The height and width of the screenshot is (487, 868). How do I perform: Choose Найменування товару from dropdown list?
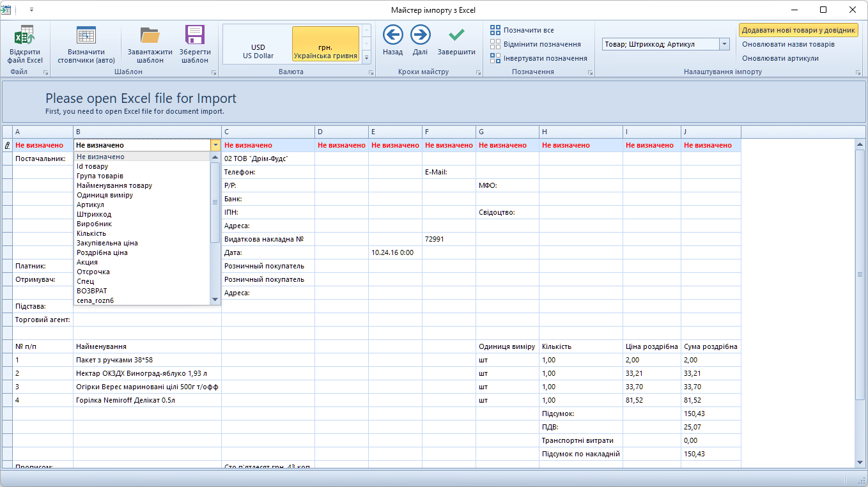tap(114, 185)
